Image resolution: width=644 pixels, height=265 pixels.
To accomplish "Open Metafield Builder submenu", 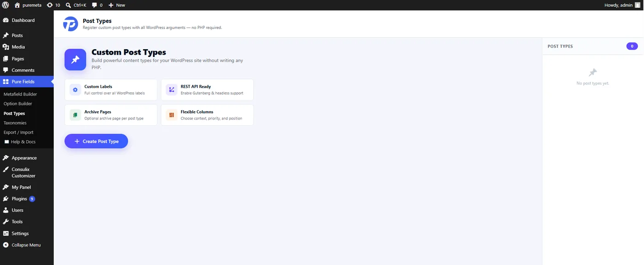I will click(20, 94).
